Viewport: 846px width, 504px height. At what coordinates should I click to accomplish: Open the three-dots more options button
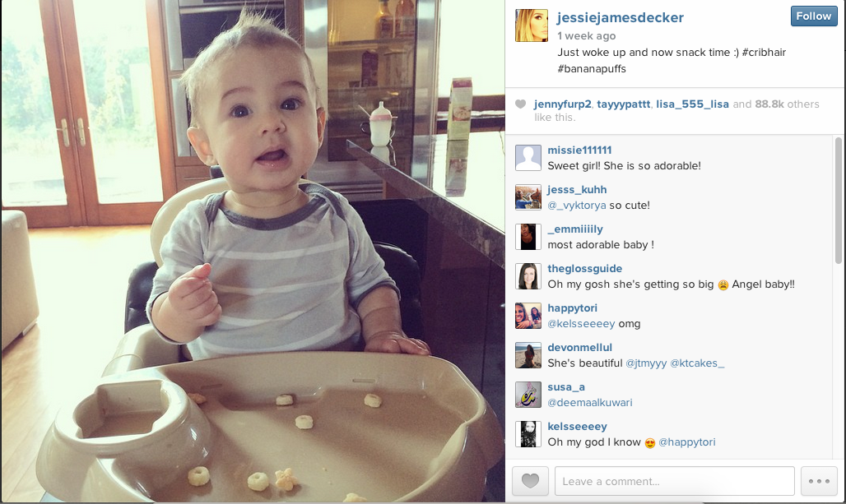coord(819,481)
